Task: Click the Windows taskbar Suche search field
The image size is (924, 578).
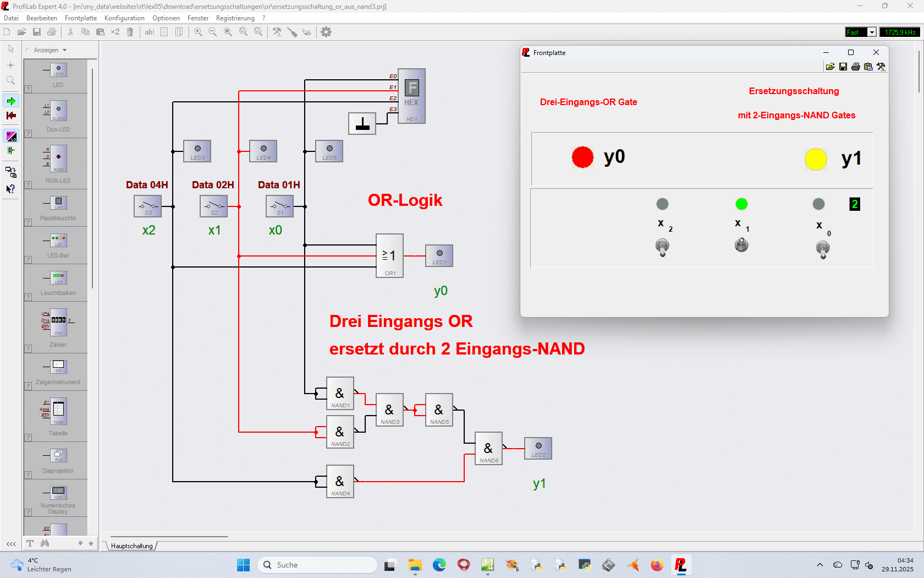Action: [x=317, y=565]
